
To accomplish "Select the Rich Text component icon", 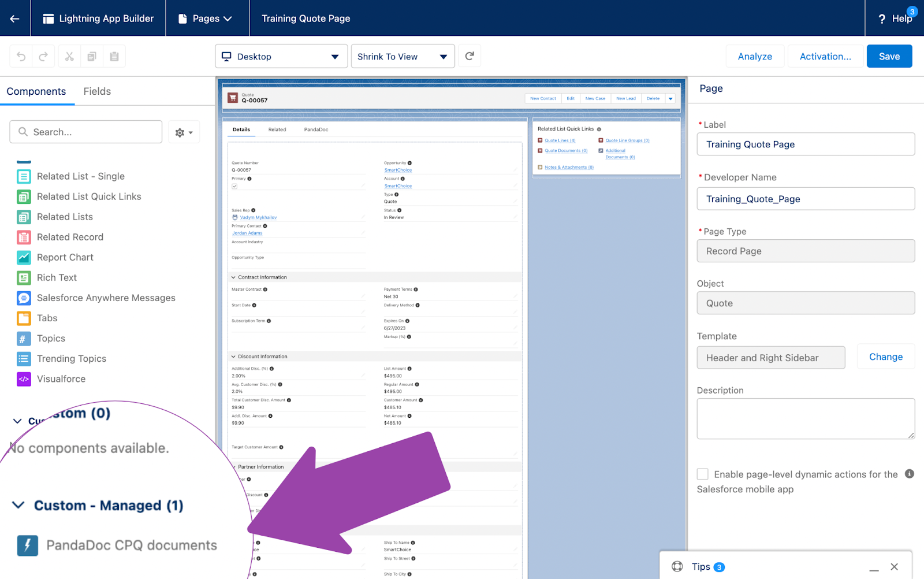I will [x=24, y=277].
